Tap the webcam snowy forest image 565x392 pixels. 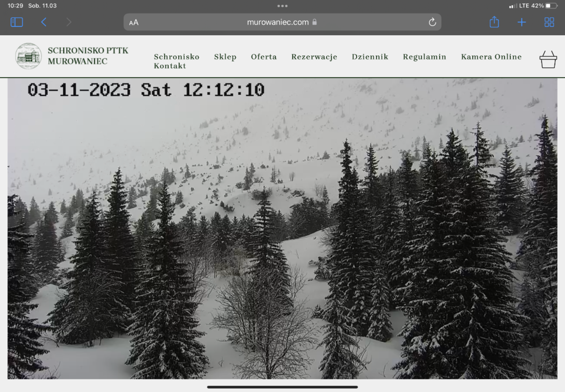point(282,228)
